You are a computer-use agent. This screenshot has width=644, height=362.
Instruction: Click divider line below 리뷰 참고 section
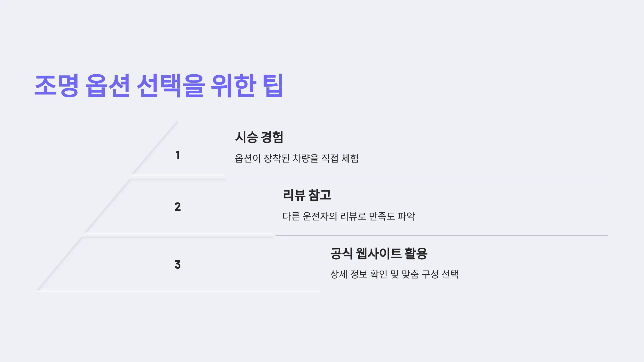[x=441, y=235]
